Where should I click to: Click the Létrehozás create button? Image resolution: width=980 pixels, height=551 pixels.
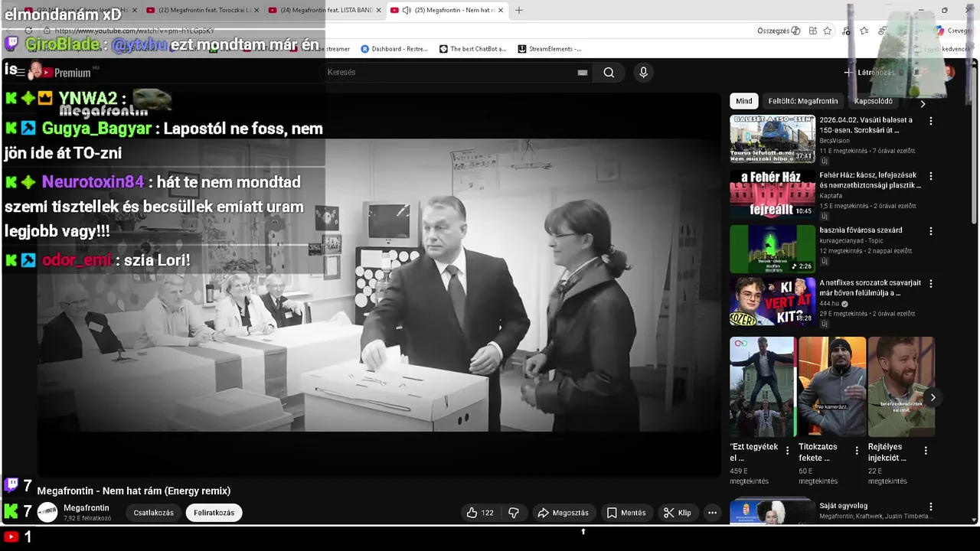[869, 73]
